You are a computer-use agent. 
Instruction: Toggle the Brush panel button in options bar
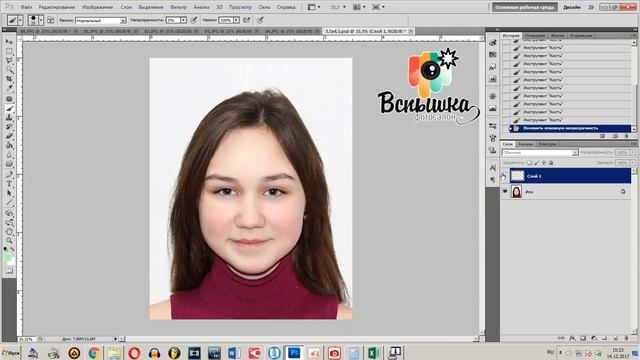coord(51,20)
